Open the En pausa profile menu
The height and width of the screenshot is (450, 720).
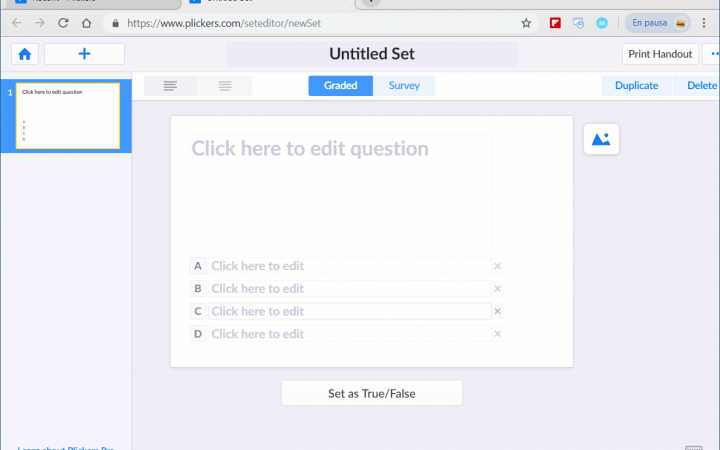658,23
